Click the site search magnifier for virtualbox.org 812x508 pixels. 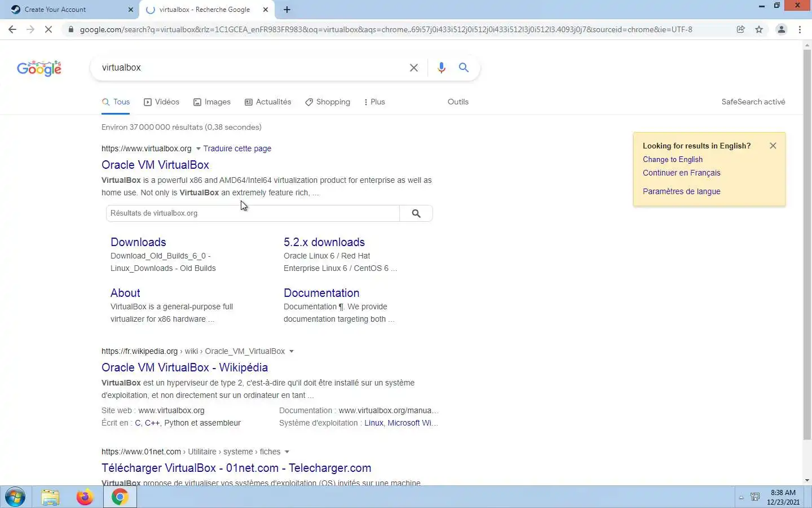pos(416,213)
